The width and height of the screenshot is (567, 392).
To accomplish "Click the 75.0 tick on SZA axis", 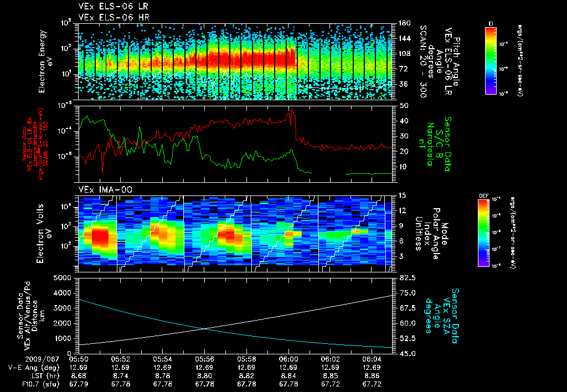I will click(408, 293).
